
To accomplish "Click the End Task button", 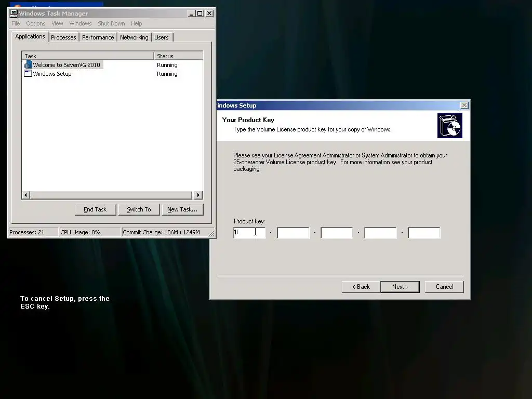I will coord(96,210).
